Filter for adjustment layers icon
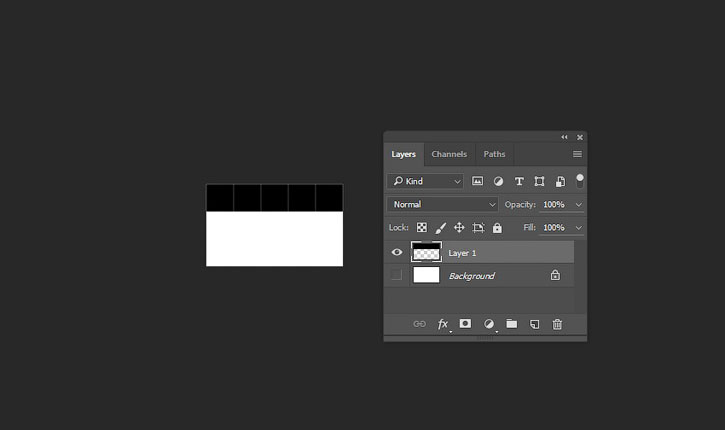 (498, 181)
